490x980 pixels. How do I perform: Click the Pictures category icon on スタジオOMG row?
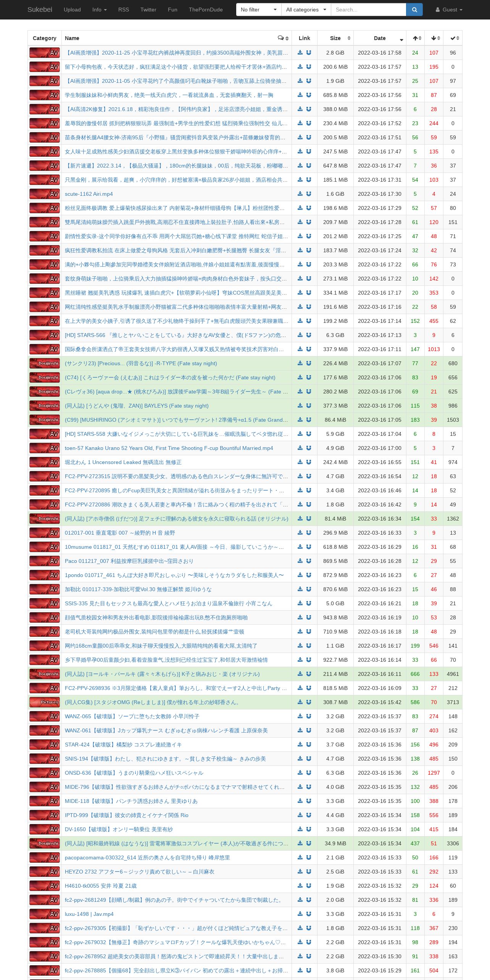coord(45,702)
